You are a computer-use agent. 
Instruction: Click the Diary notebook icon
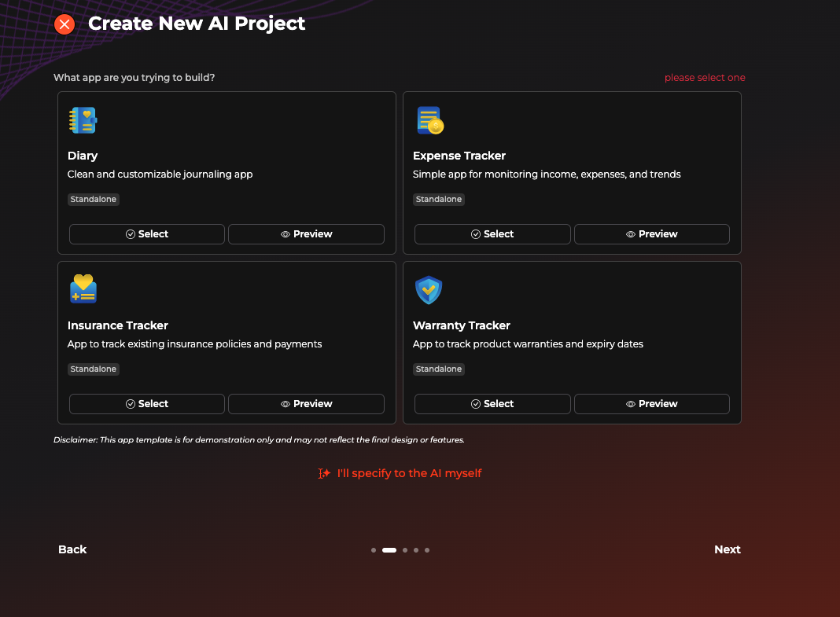coord(83,120)
